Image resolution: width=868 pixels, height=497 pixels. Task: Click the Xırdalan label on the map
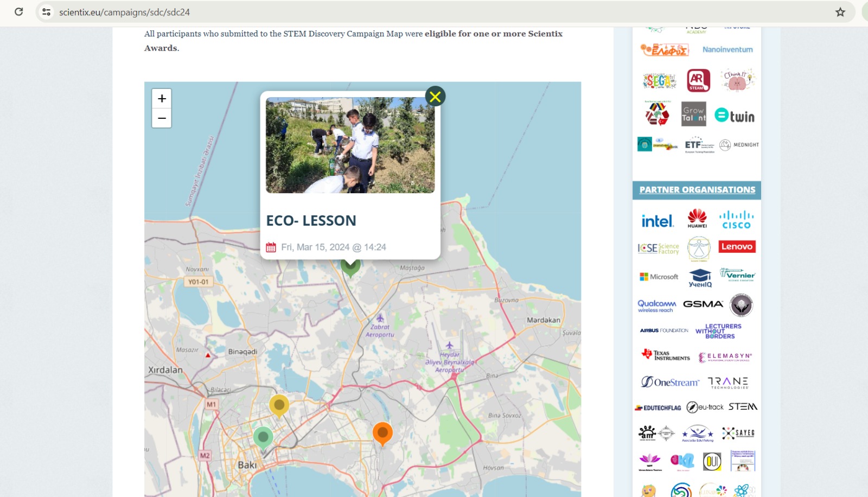coord(165,369)
